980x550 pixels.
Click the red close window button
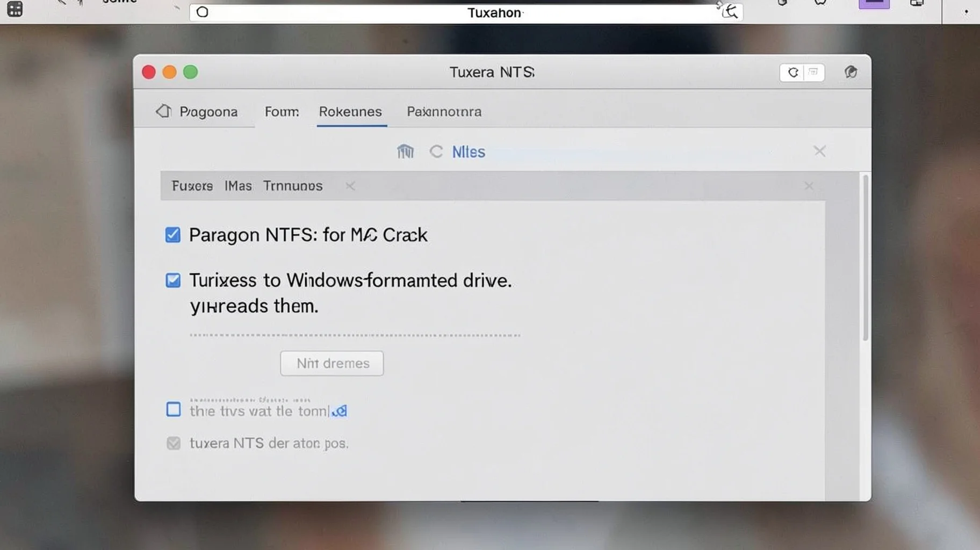click(149, 72)
